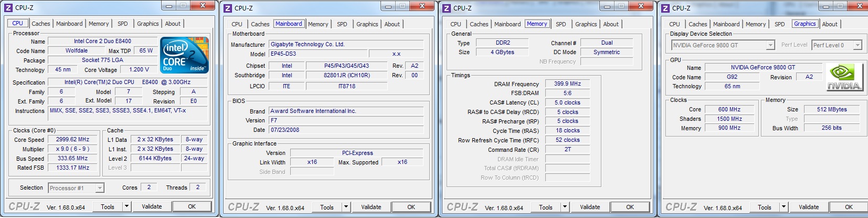The height and width of the screenshot is (218, 868).
Task: Click Validate button in Mainboard window
Action: 372,207
